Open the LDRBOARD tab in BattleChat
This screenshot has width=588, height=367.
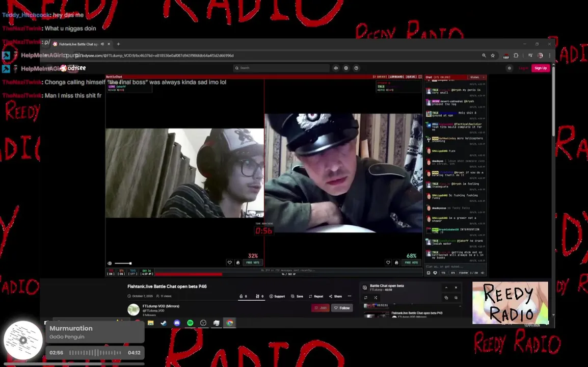[x=396, y=77]
